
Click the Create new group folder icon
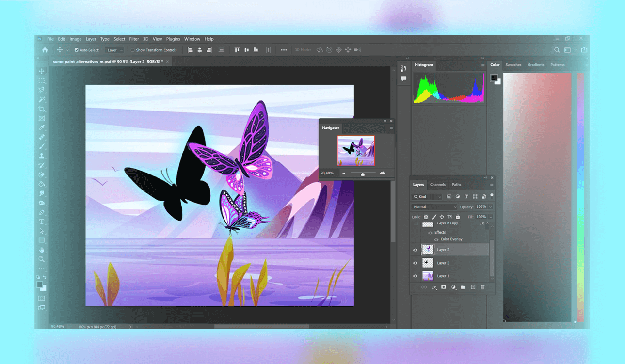click(x=463, y=287)
